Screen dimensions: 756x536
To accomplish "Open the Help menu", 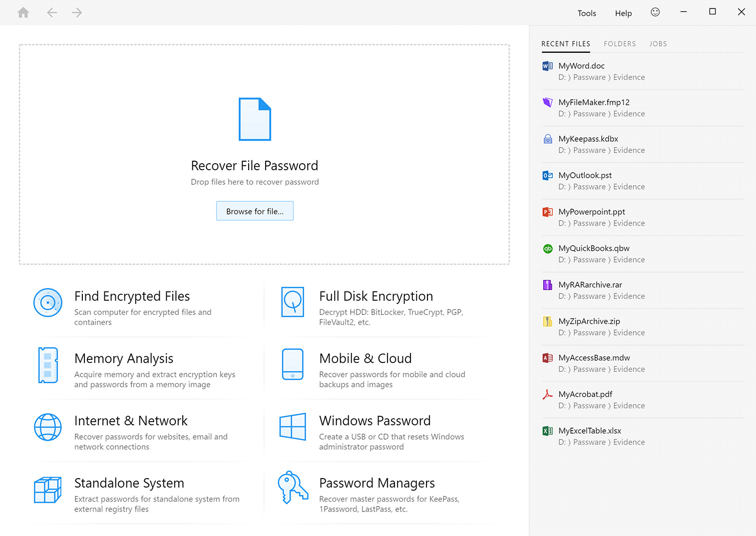I will tap(623, 13).
